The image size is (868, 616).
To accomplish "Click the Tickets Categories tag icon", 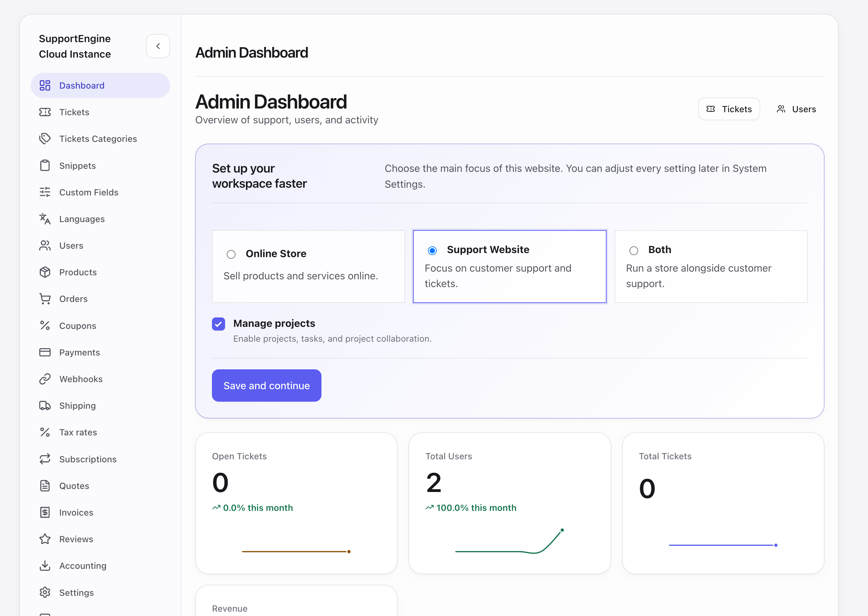I will pyautogui.click(x=45, y=138).
